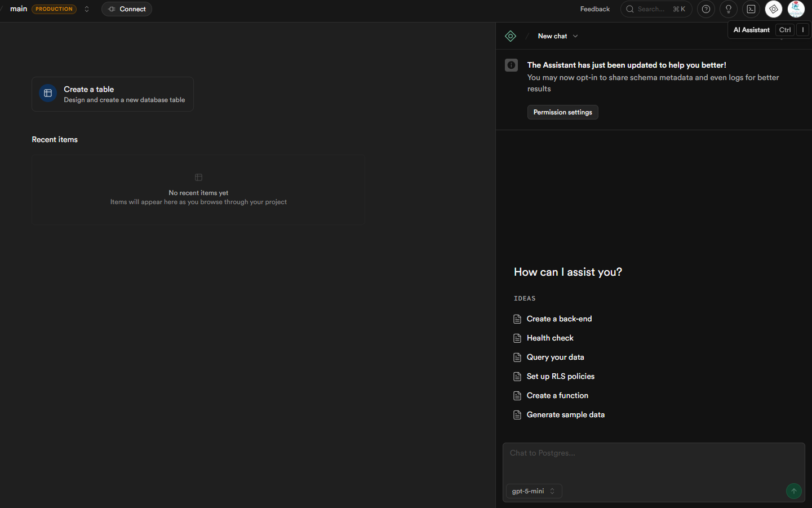Open the Feedback link
This screenshot has width=812, height=508.
(x=594, y=9)
